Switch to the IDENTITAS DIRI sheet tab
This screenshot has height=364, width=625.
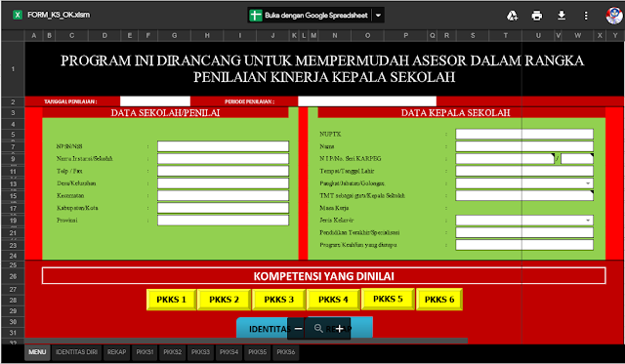tap(76, 352)
